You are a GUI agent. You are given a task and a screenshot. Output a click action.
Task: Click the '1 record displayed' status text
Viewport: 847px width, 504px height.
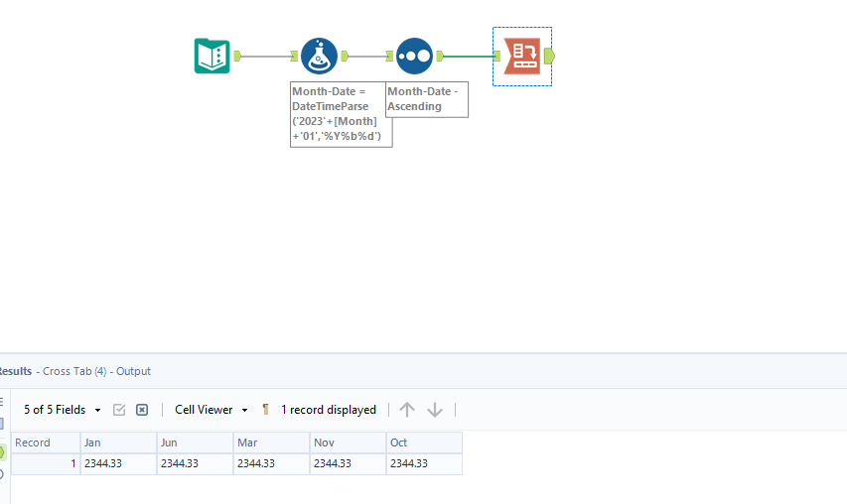[x=329, y=410]
